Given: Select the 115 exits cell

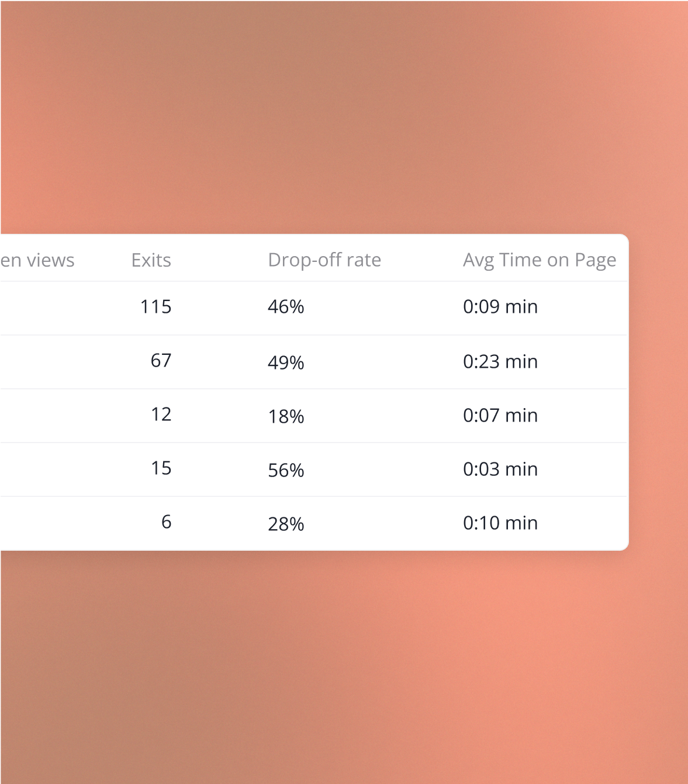Looking at the screenshot, I should click(155, 307).
